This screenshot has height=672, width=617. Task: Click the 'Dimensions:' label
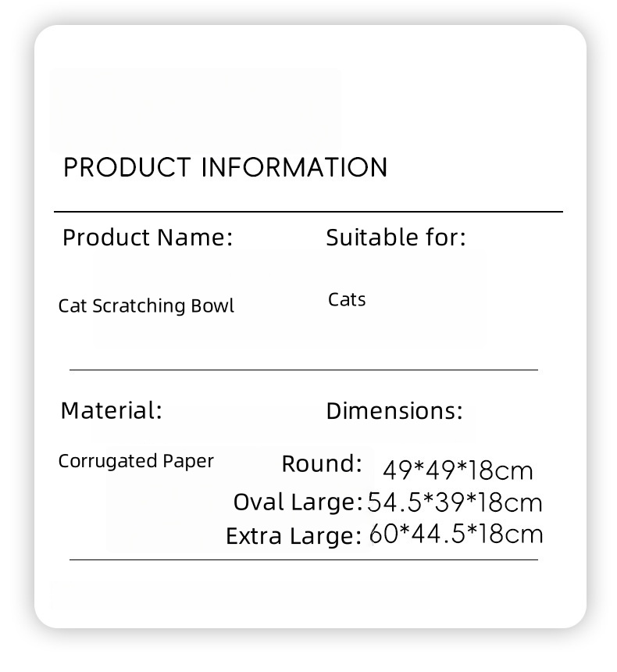click(394, 411)
